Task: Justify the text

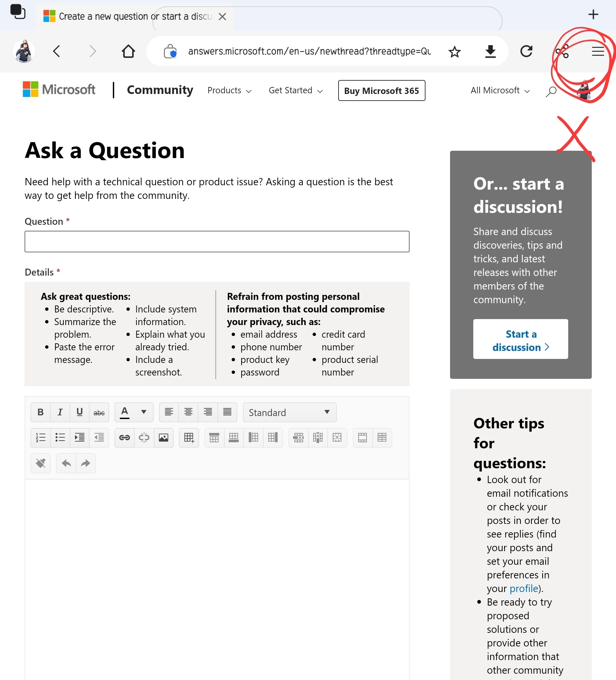Action: tap(228, 412)
